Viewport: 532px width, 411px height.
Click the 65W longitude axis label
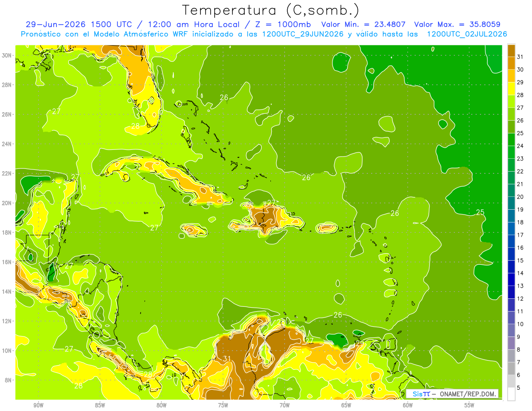tap(346, 405)
